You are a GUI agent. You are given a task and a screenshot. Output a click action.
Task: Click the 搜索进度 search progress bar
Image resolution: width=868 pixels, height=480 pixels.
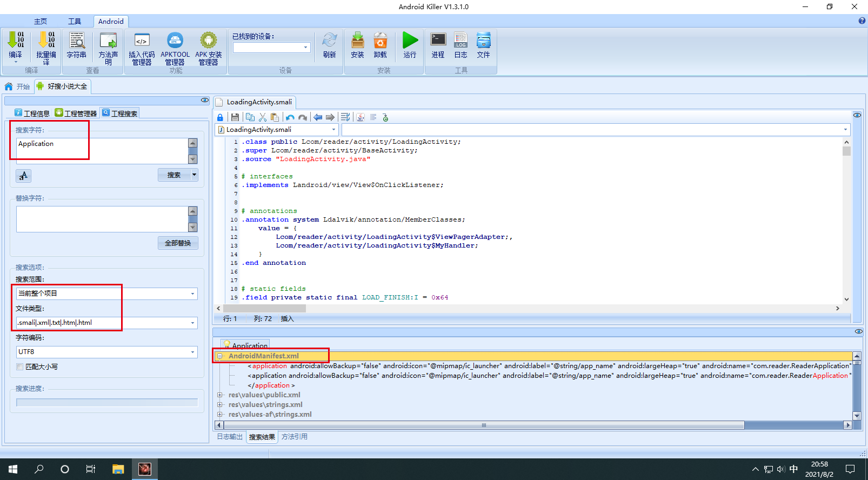pos(107,403)
